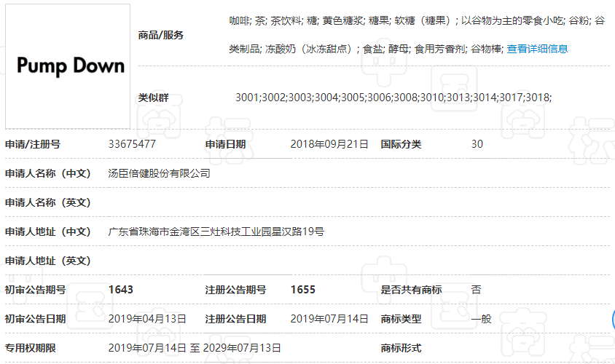Click the 申请人地址（英文） label
Screen dimensions: 615x364
click(x=48, y=261)
